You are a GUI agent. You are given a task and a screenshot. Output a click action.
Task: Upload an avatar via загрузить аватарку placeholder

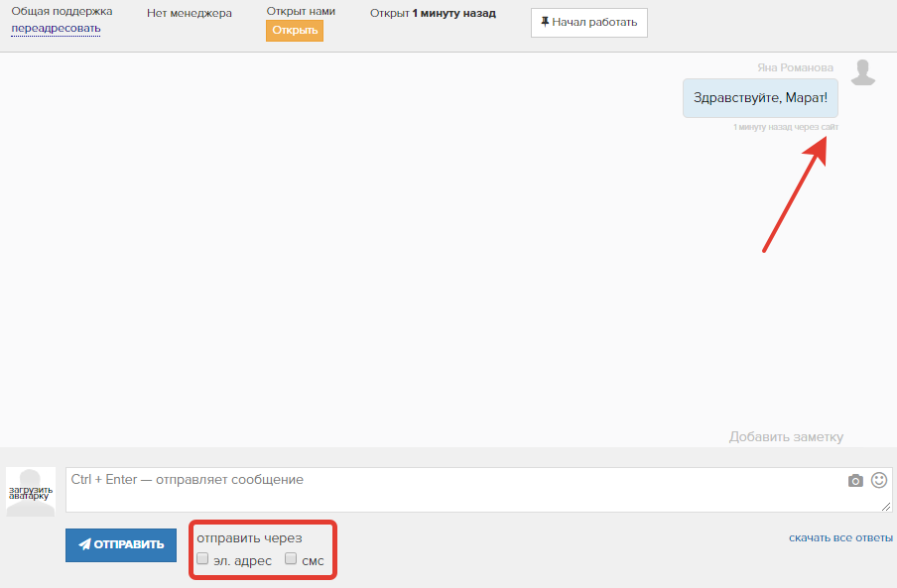31,492
